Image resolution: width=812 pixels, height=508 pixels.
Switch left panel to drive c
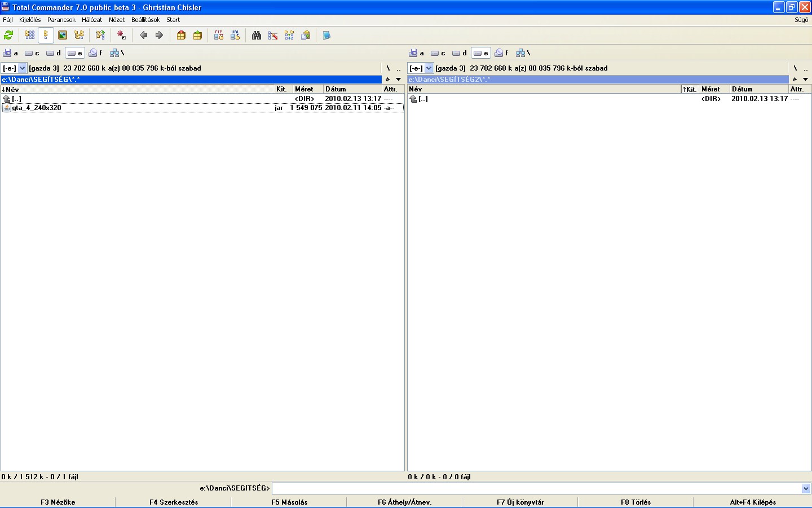pos(32,53)
